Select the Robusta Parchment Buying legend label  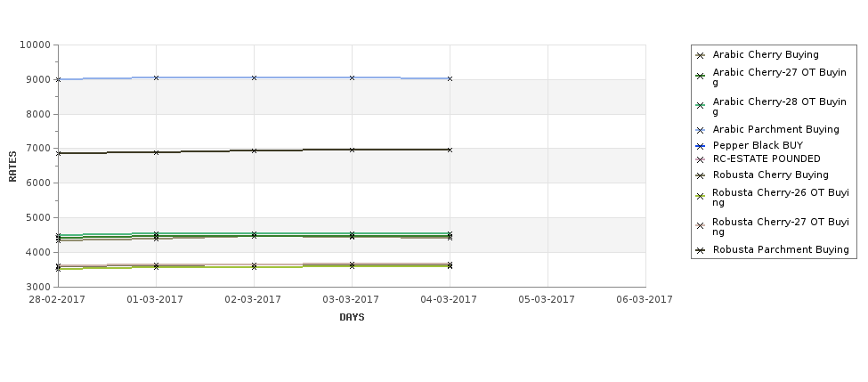pos(781,249)
